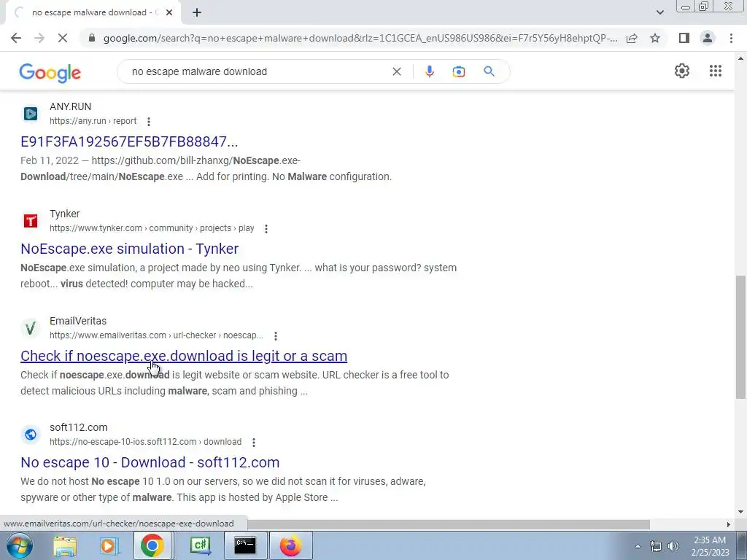Click the ANY.RUN site favicon

(31, 113)
